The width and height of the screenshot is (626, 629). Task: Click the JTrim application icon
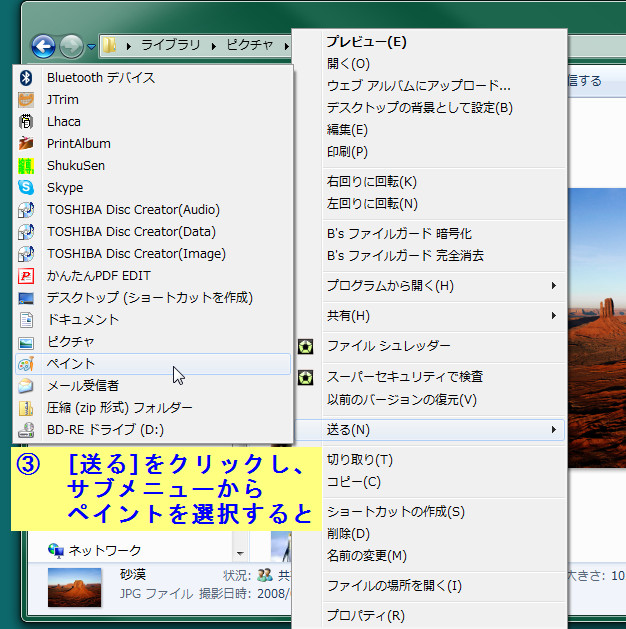27,100
